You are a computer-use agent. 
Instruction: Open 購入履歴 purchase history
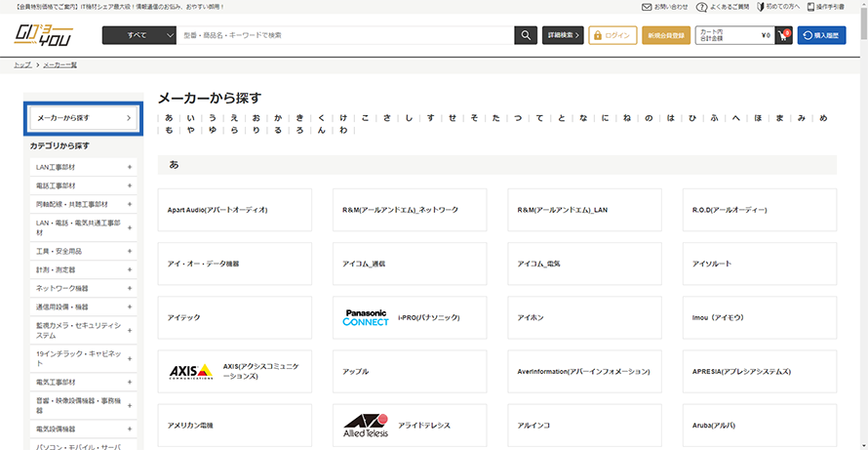click(821, 35)
